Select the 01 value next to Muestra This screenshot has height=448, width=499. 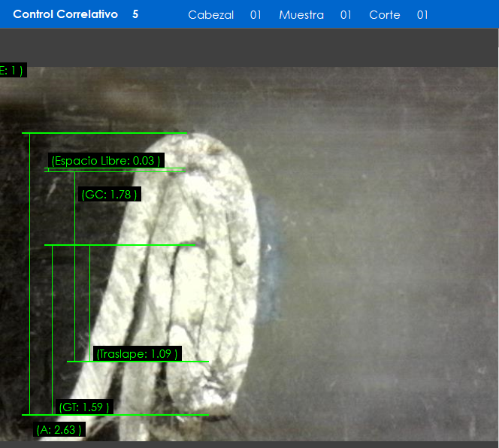(346, 15)
